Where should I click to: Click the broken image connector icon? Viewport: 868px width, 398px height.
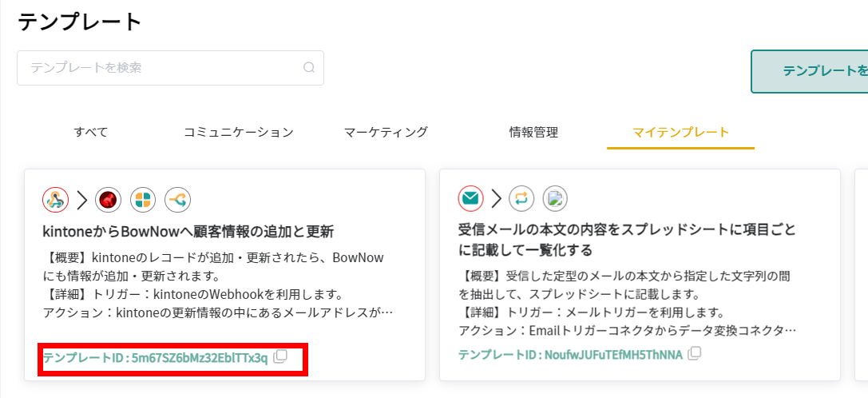[554, 197]
